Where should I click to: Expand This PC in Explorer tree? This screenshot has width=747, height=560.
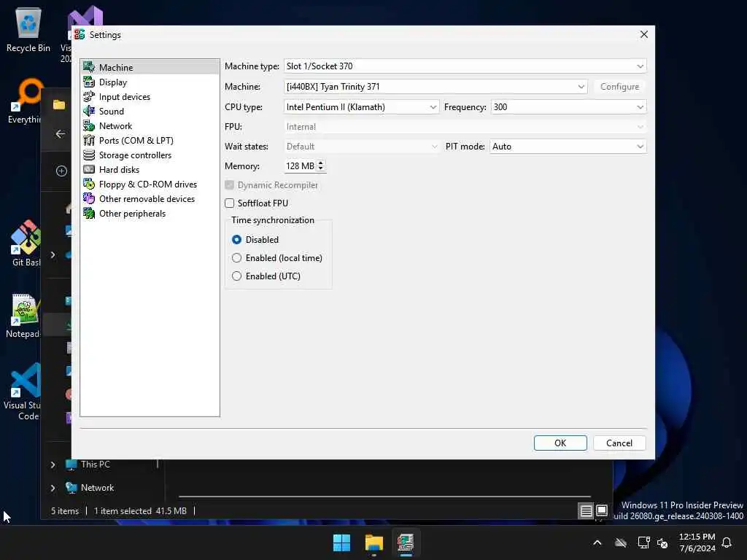pos(53,464)
